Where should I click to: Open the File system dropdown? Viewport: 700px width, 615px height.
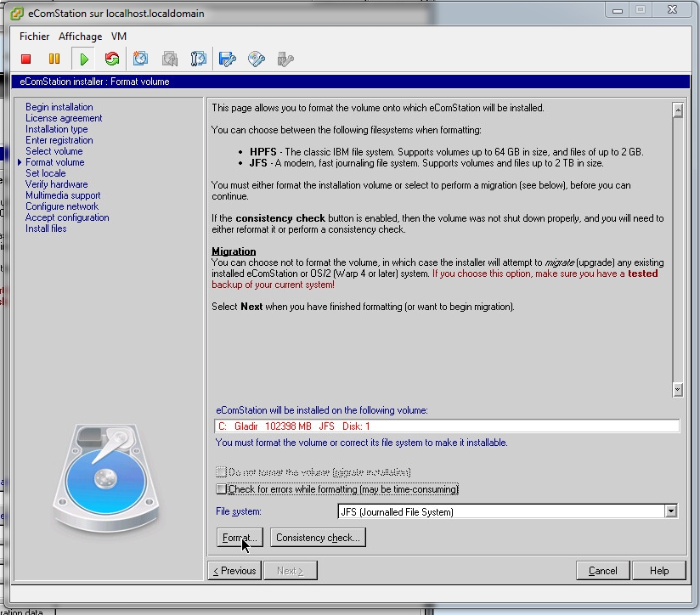[671, 511]
